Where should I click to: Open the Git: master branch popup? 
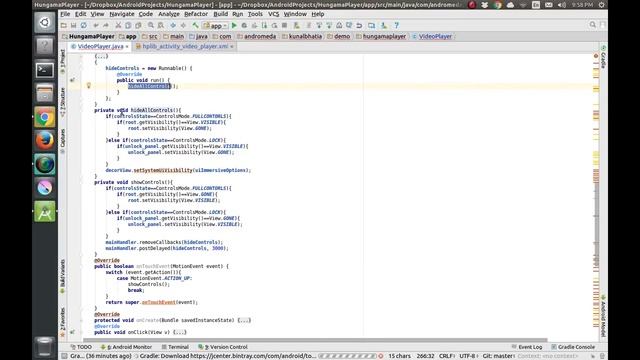click(498, 356)
